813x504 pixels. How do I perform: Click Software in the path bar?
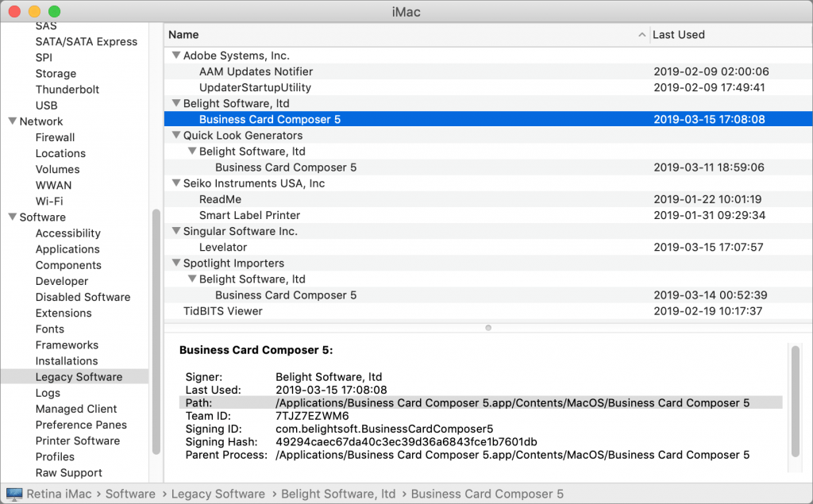pyautogui.click(x=130, y=494)
